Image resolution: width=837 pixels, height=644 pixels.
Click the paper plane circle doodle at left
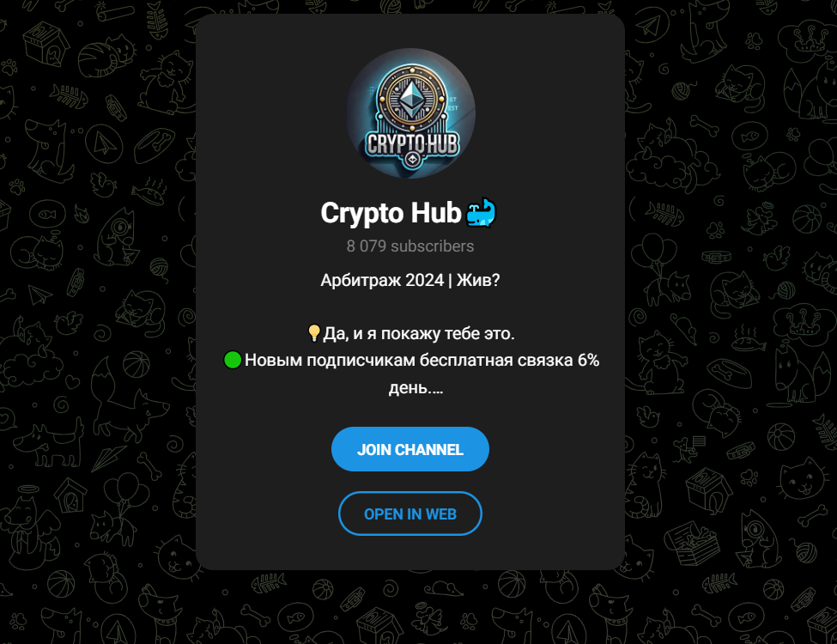(x=103, y=143)
